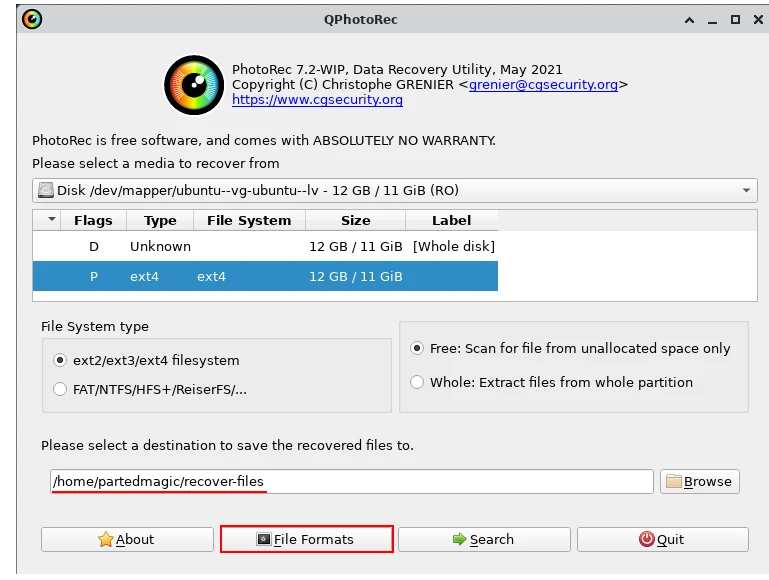Click the star icon on About button

pyautogui.click(x=105, y=539)
